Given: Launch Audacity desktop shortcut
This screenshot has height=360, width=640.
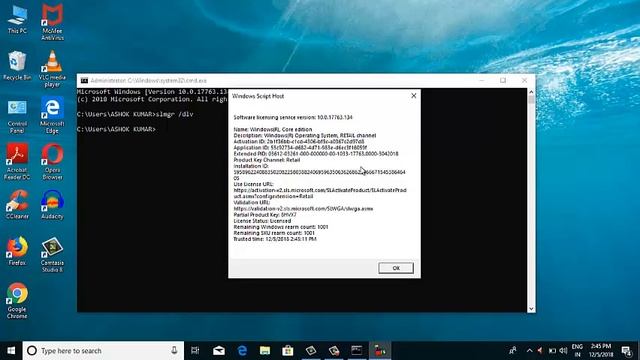Looking at the screenshot, I should pyautogui.click(x=52, y=205).
